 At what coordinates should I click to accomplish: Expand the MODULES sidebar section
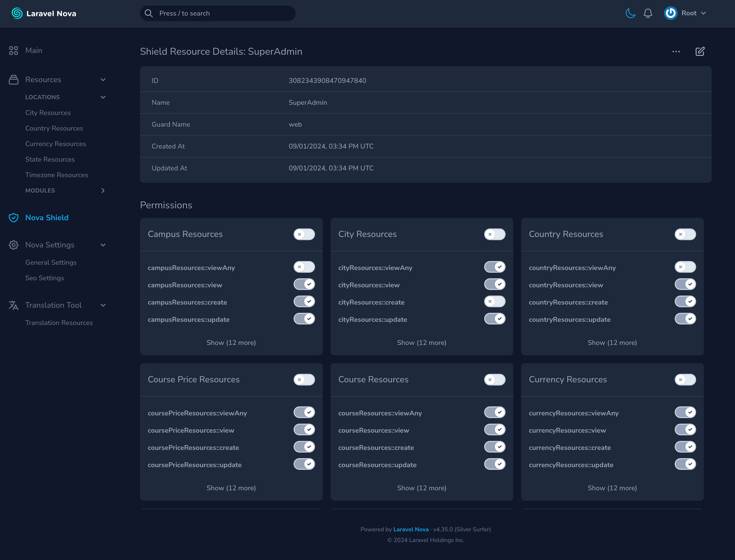point(103,191)
